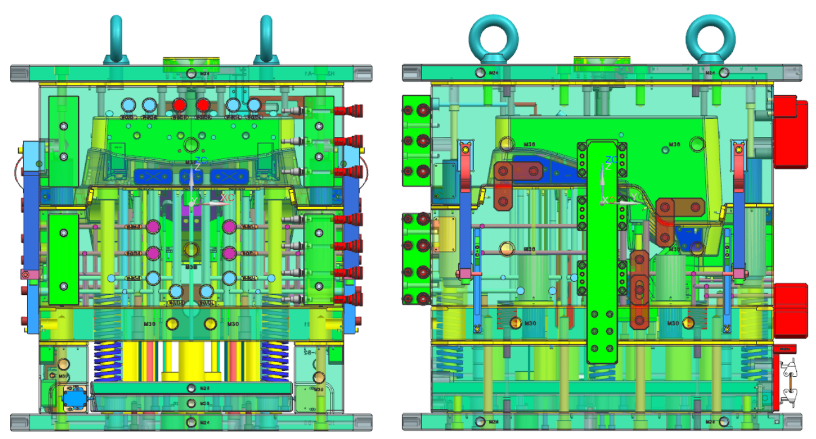The image size is (816, 439).
Task: Select the large red block at the side view's upper right
Action: (790, 132)
